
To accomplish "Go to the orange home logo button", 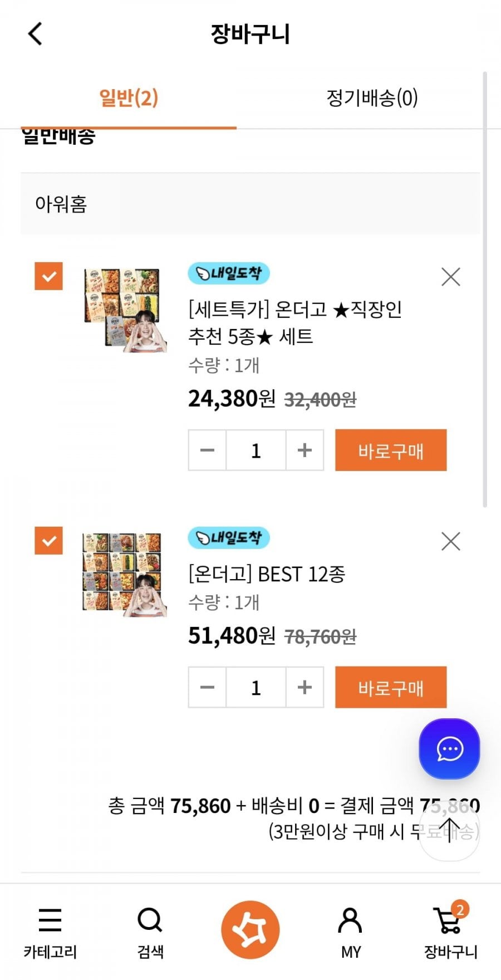I will click(x=250, y=929).
